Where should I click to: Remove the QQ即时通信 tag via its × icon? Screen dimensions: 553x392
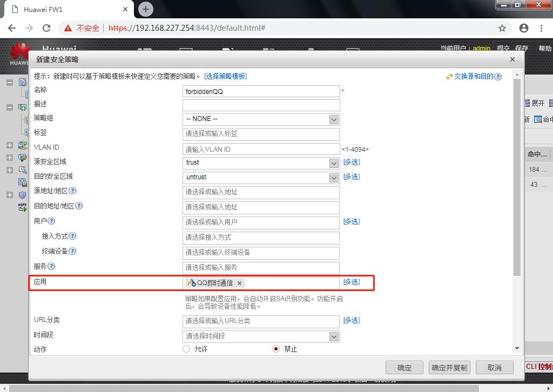[x=239, y=282]
